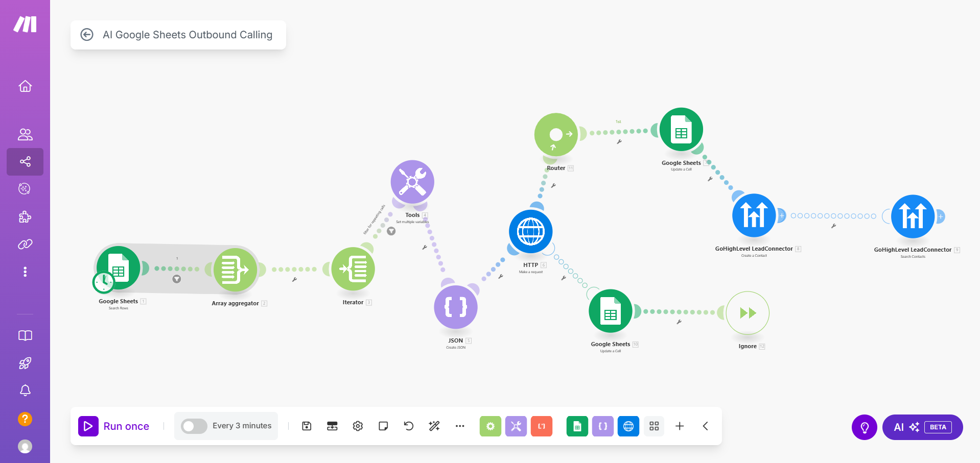Open the Home page from sidebar

25,86
